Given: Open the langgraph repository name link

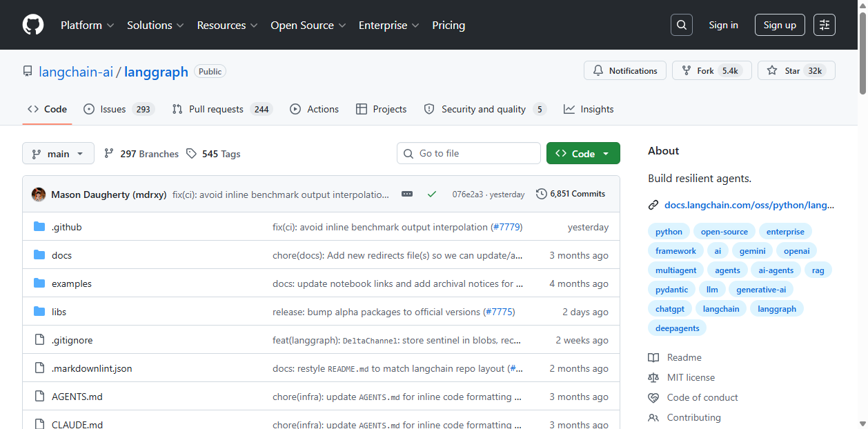Looking at the screenshot, I should point(156,72).
